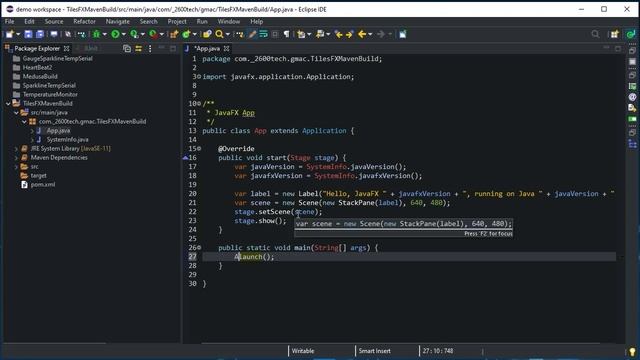640x360 pixels.
Task: Open the Run dropdown arrow
Action: (x=123, y=34)
